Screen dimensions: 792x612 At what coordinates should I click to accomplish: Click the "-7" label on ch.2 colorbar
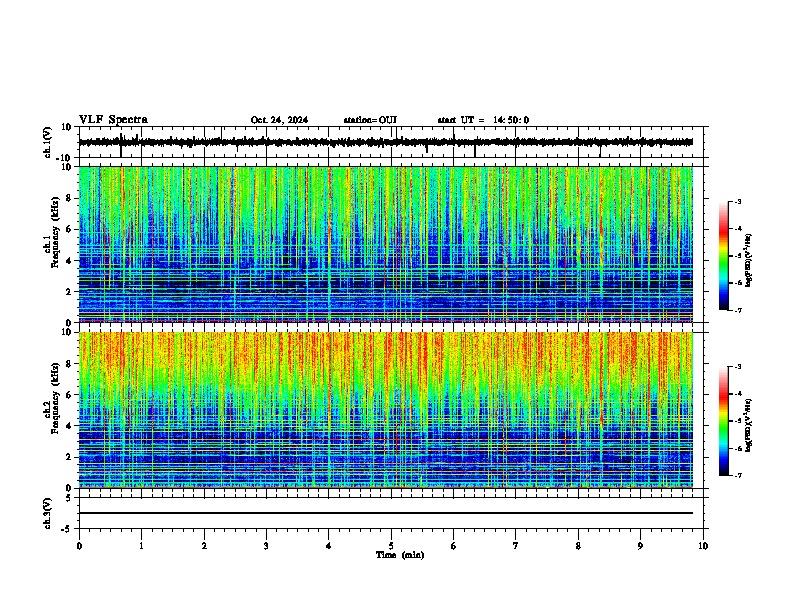click(738, 475)
